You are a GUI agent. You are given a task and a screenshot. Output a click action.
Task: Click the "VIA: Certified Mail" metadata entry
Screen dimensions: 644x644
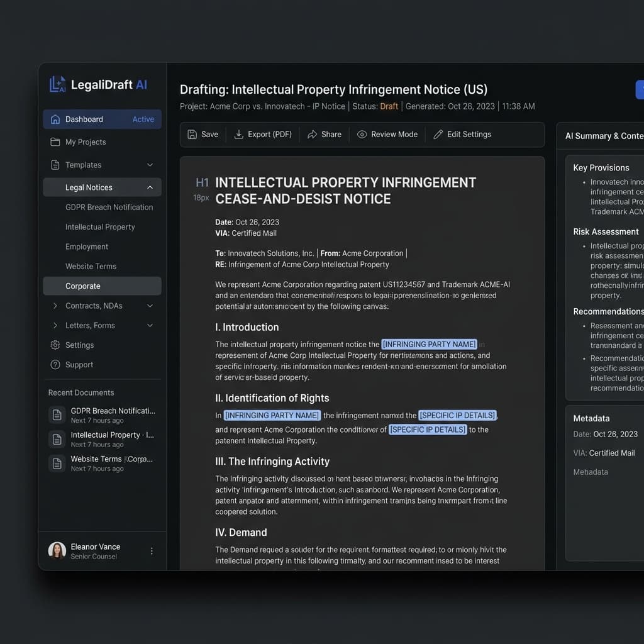(x=604, y=453)
